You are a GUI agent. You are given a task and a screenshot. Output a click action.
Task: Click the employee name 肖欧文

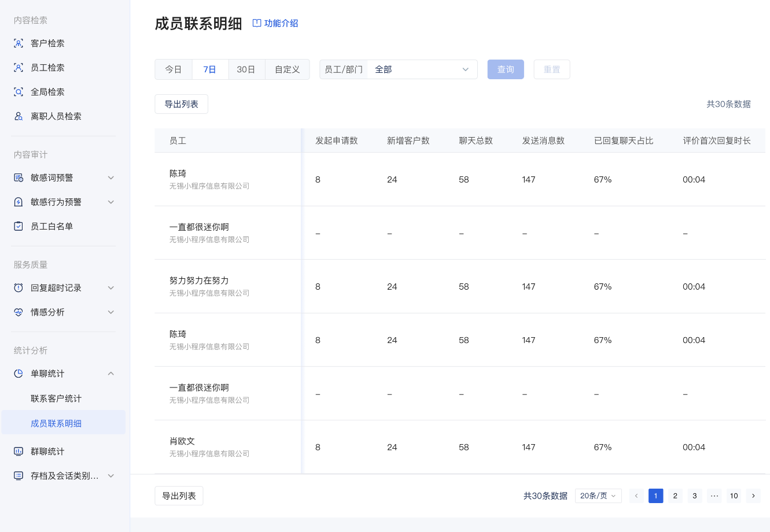182,441
